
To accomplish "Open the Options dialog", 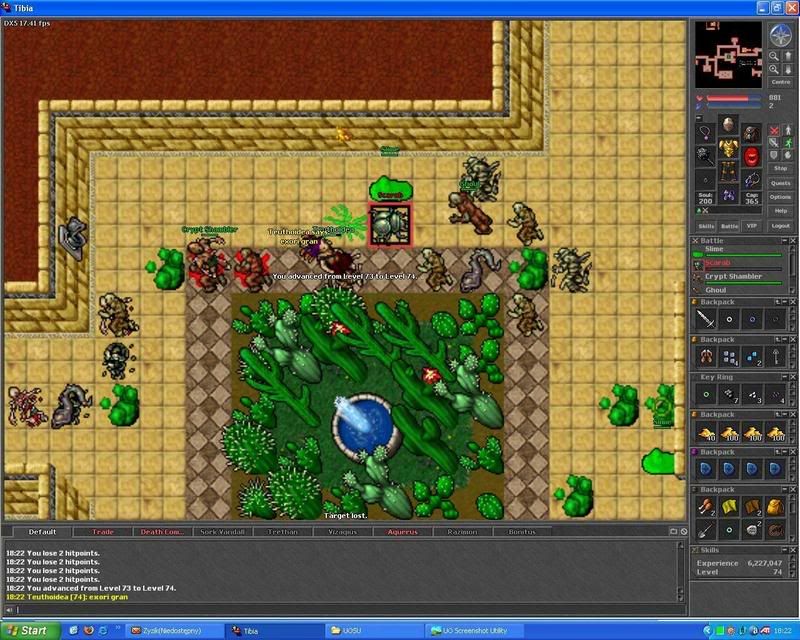I will point(781,196).
